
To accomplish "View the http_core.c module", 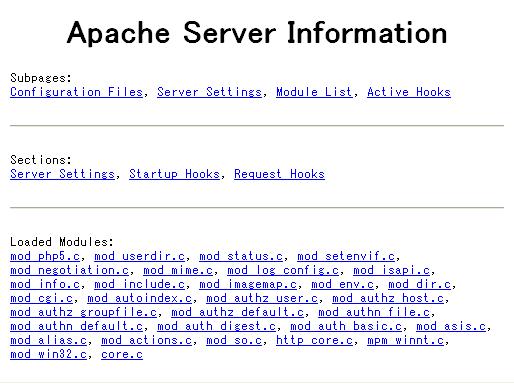I will tap(314, 340).
